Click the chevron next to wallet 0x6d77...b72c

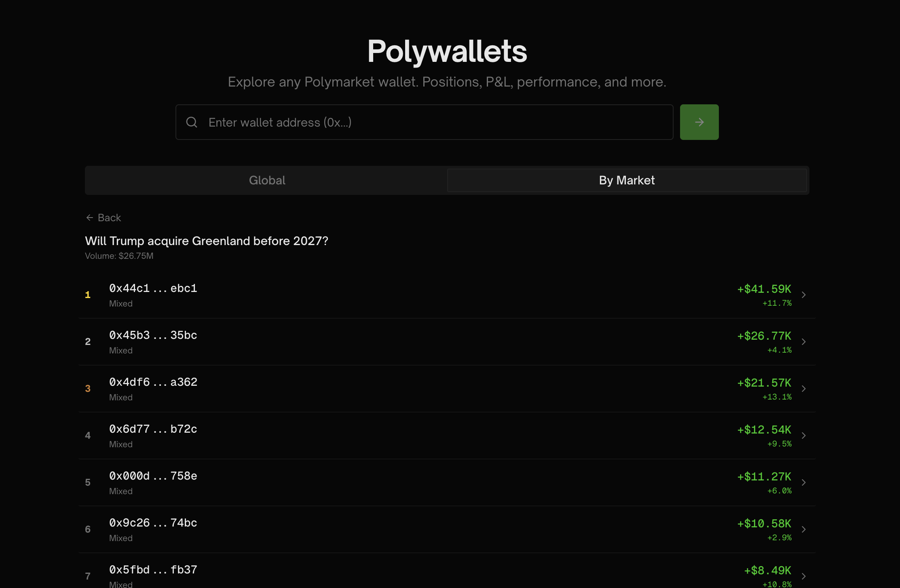pyautogui.click(x=804, y=436)
